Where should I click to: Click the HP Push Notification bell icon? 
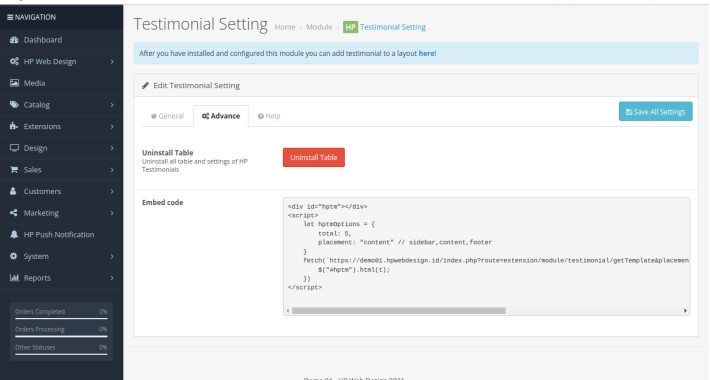pyautogui.click(x=14, y=235)
